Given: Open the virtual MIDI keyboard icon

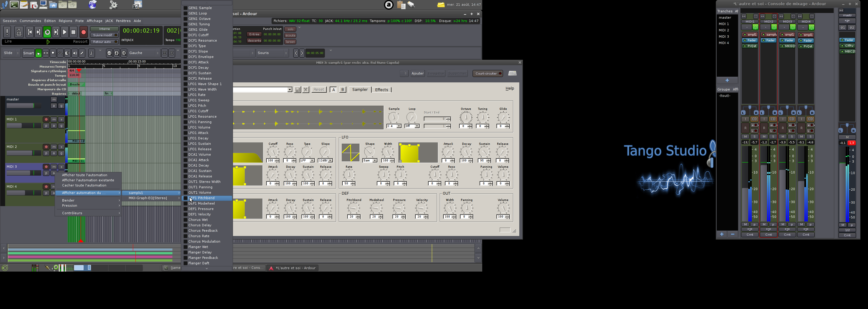Looking at the screenshot, I should point(512,74).
